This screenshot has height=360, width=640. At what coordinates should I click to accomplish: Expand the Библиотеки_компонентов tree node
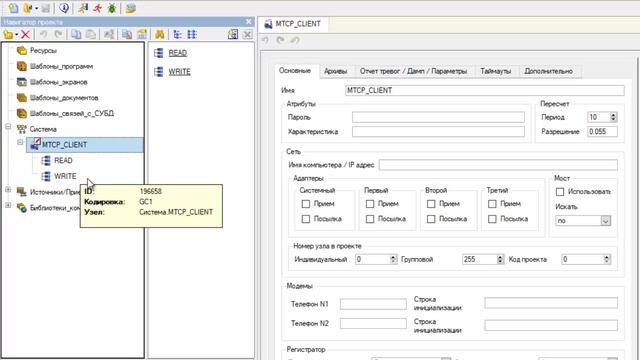8,205
